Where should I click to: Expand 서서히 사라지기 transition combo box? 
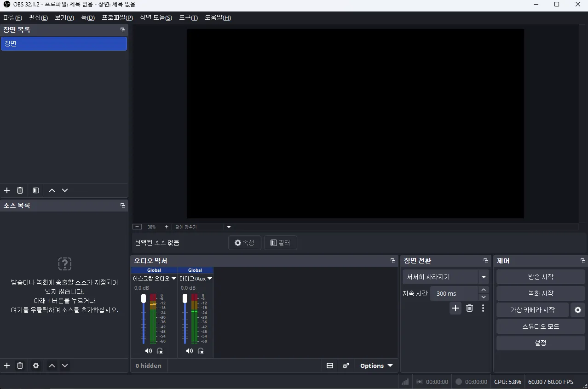(x=484, y=277)
